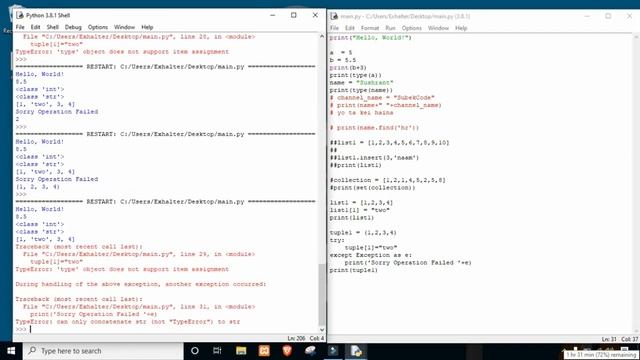
Task: Click '(1, 2, 3, 4)' output in shell
Action: coord(38,187)
